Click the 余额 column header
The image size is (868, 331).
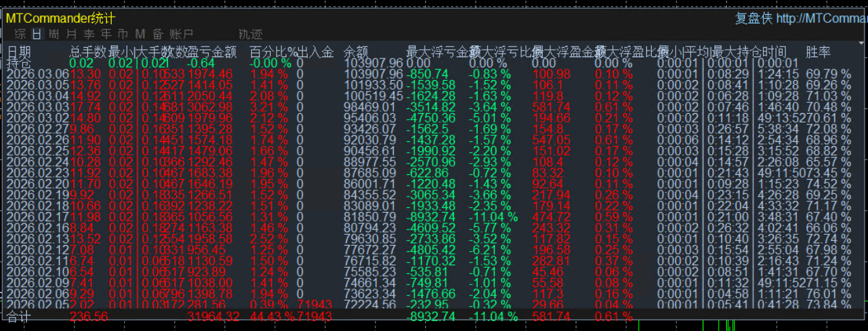pos(355,52)
